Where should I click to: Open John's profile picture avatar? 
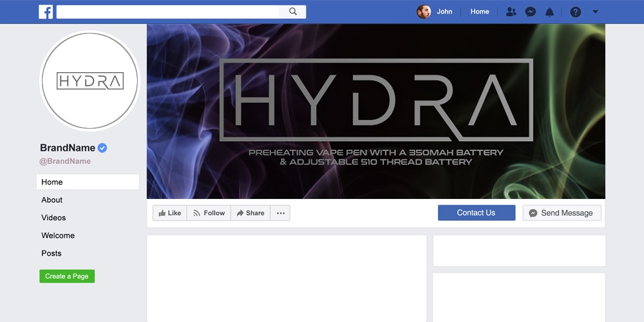424,12
